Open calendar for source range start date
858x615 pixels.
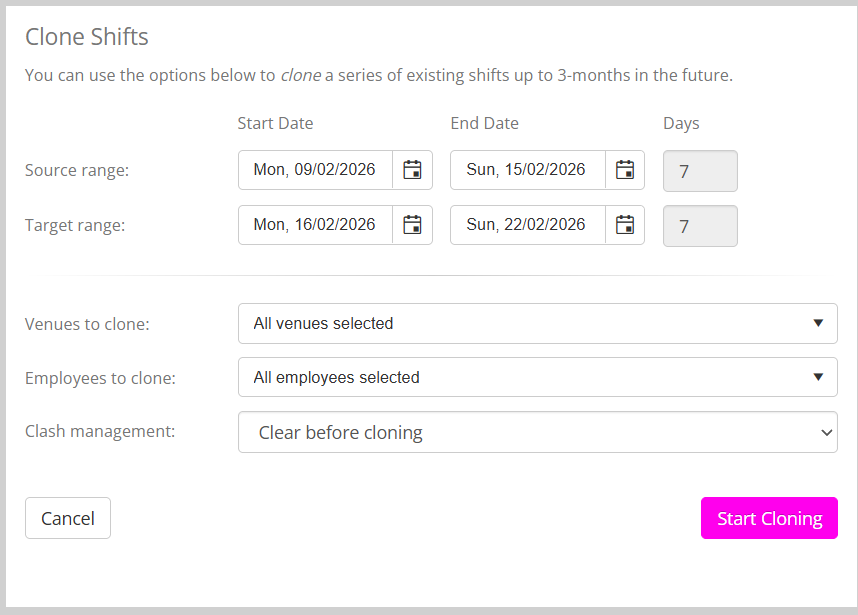412,170
